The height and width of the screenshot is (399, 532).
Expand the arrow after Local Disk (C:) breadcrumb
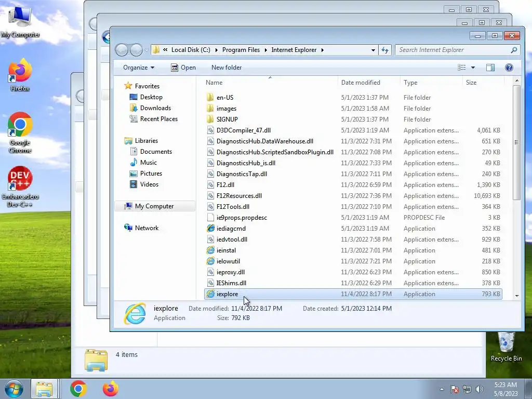click(x=217, y=50)
